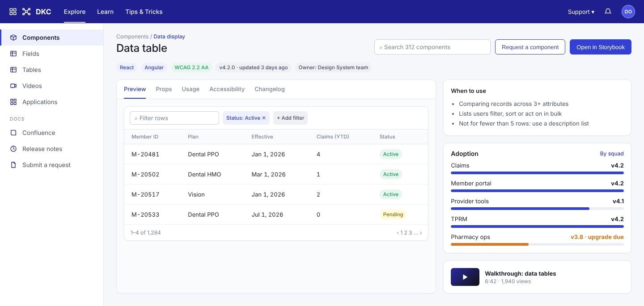Focus the Search 312 components field
The width and height of the screenshot is (644, 306).
[x=432, y=47]
